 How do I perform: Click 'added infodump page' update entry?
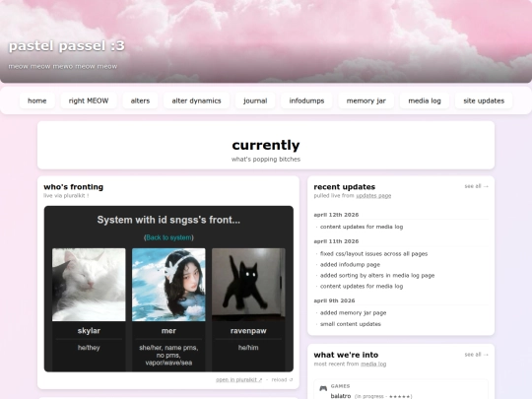350,265
